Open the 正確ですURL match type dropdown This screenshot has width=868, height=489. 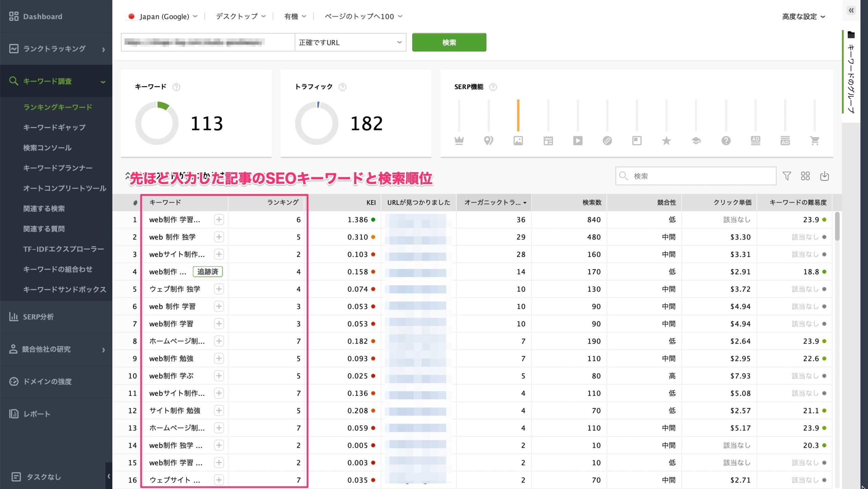[350, 42]
